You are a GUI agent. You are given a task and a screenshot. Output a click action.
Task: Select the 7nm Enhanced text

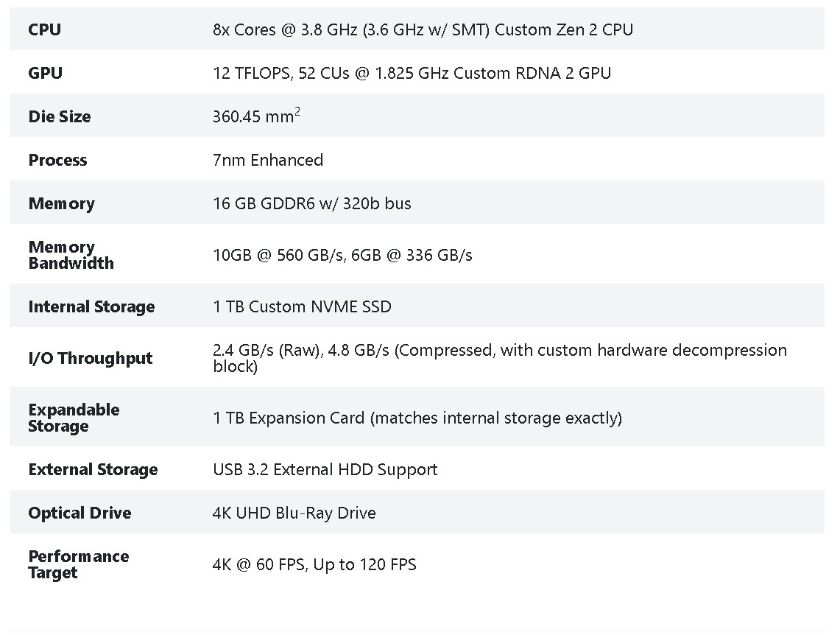click(268, 160)
